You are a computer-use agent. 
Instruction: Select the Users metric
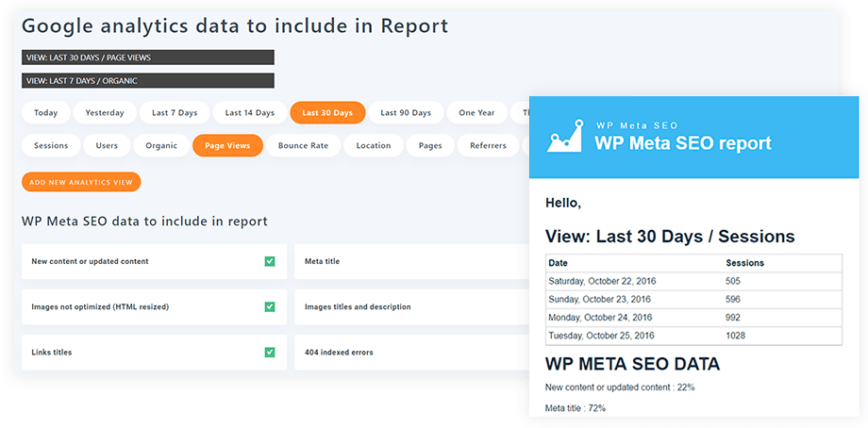pyautogui.click(x=107, y=146)
